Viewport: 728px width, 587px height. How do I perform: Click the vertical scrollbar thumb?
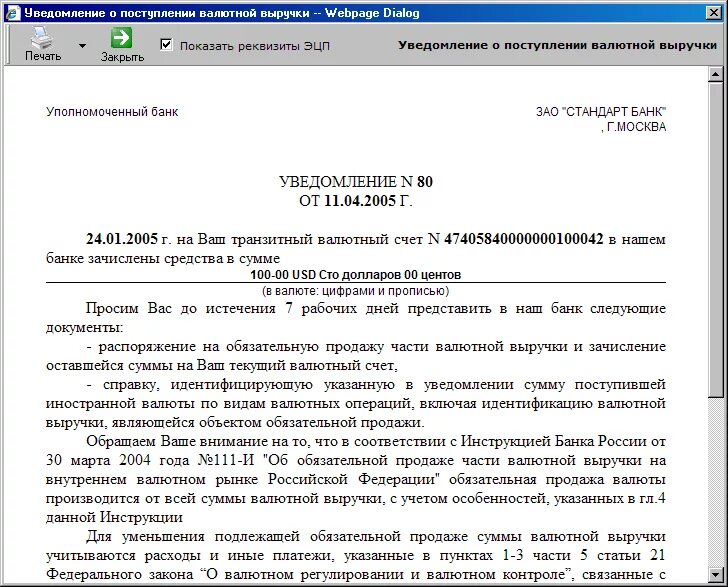(x=715, y=239)
